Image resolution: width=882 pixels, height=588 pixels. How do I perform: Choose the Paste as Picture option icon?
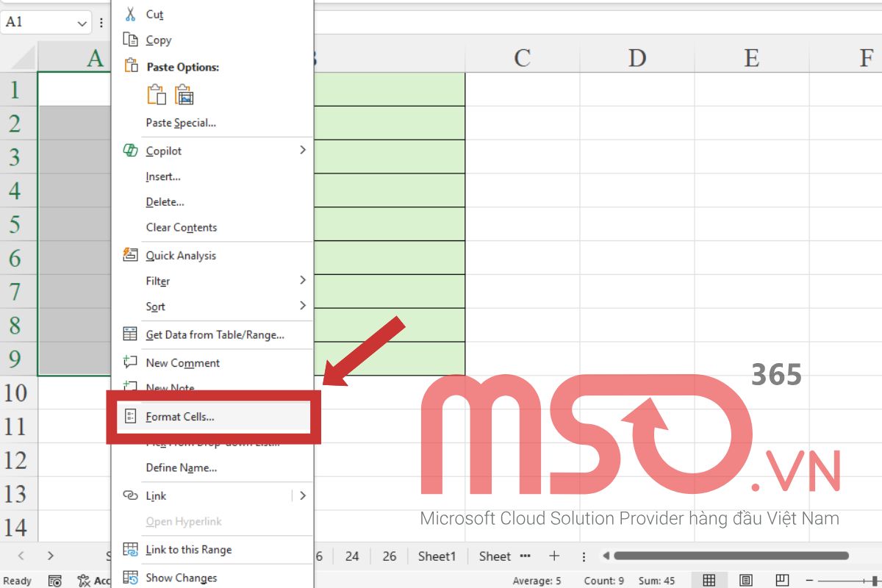click(x=183, y=95)
